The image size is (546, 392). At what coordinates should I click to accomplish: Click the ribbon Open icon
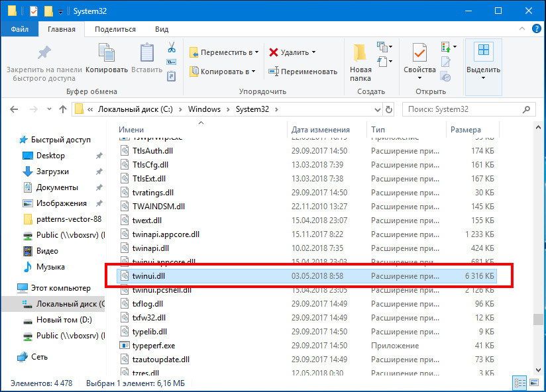click(446, 46)
